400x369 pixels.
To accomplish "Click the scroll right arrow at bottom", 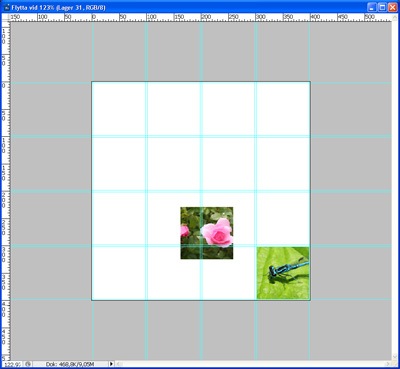I will (386, 364).
